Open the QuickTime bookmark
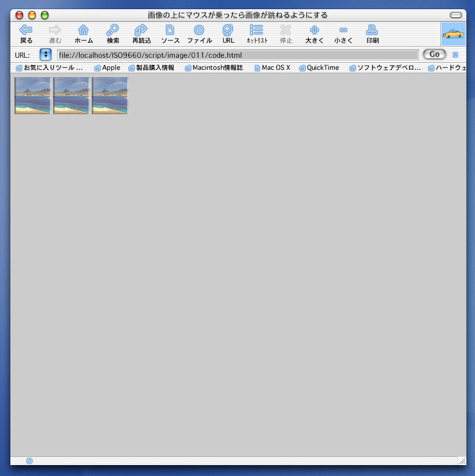The image size is (475, 476). pyautogui.click(x=319, y=68)
